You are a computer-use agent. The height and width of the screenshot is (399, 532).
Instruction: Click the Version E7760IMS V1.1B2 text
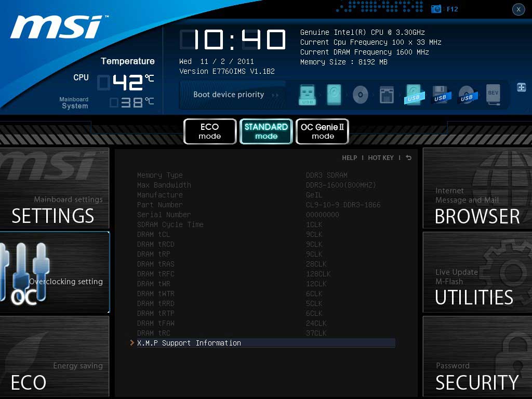coord(227,71)
